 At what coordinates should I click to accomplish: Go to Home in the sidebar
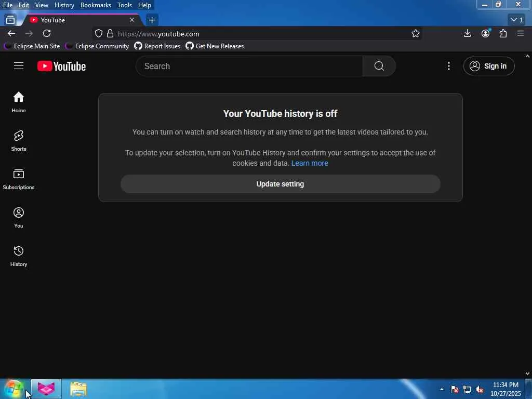tap(19, 102)
